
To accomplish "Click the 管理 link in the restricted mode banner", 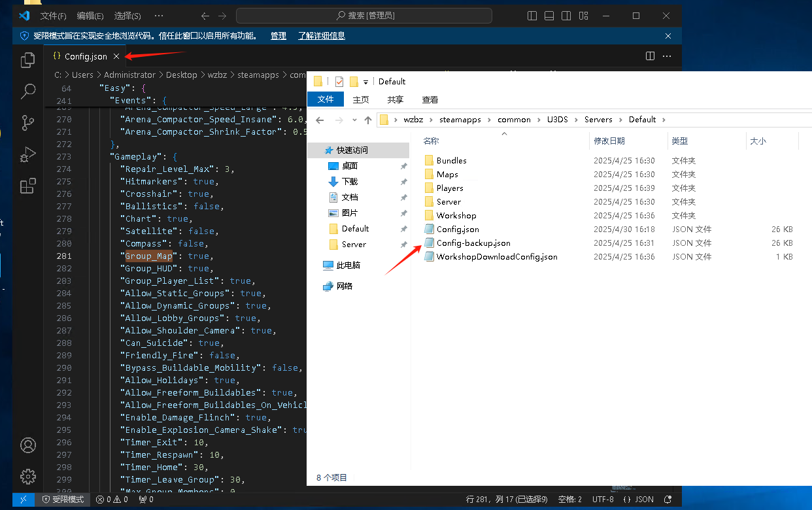I will (279, 36).
